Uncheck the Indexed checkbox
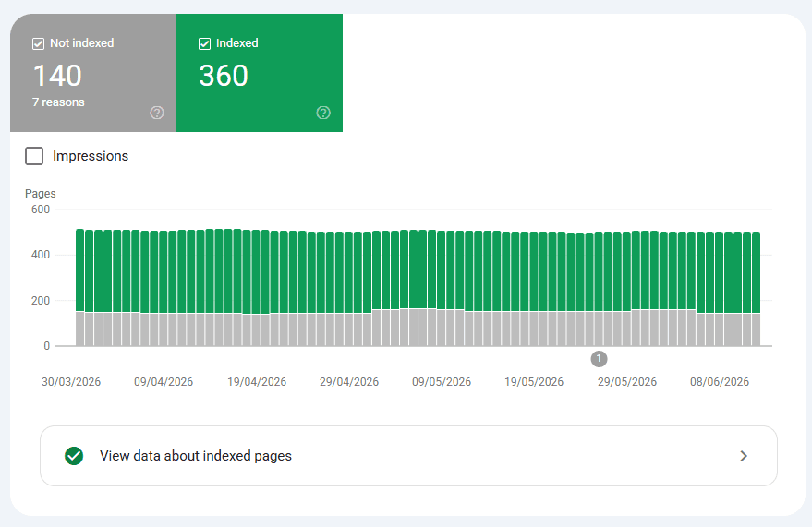Image resolution: width=812 pixels, height=527 pixels. (204, 44)
